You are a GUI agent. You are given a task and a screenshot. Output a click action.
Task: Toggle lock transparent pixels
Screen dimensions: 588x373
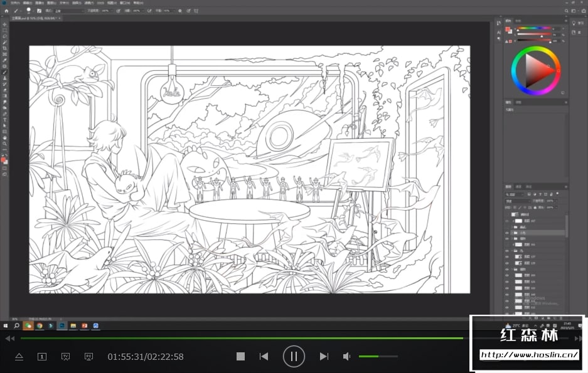click(x=515, y=208)
